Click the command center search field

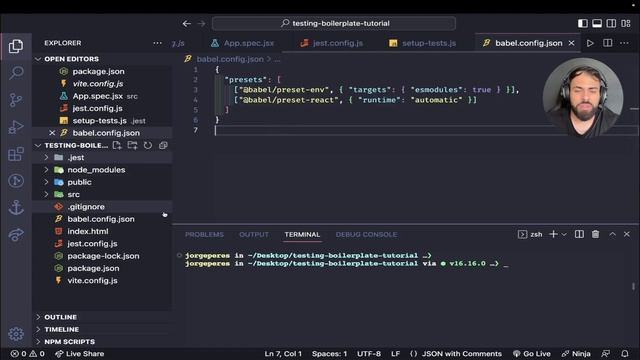point(334,23)
